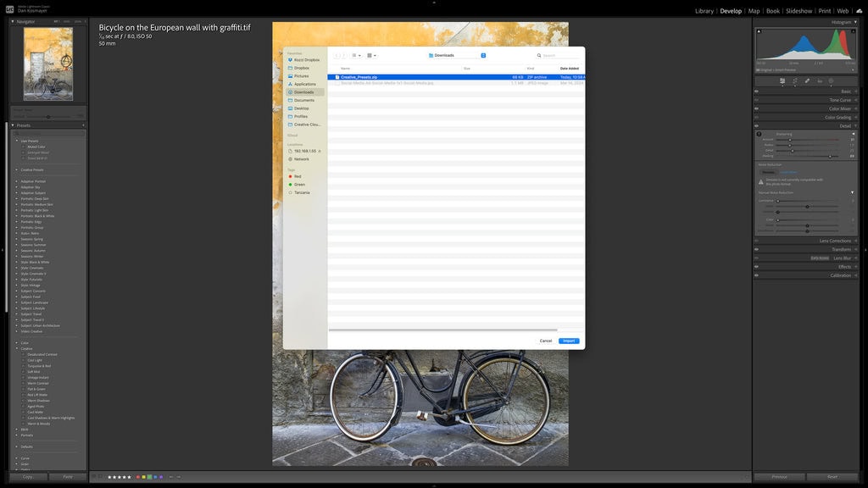Viewport: 868px width, 488px height.
Task: Switch to the Web module
Action: [843, 11]
